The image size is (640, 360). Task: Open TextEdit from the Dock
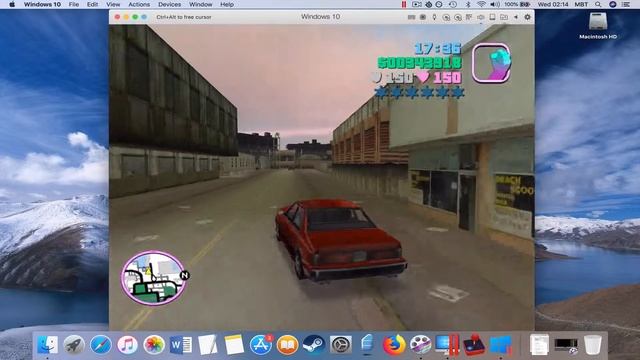click(207, 345)
